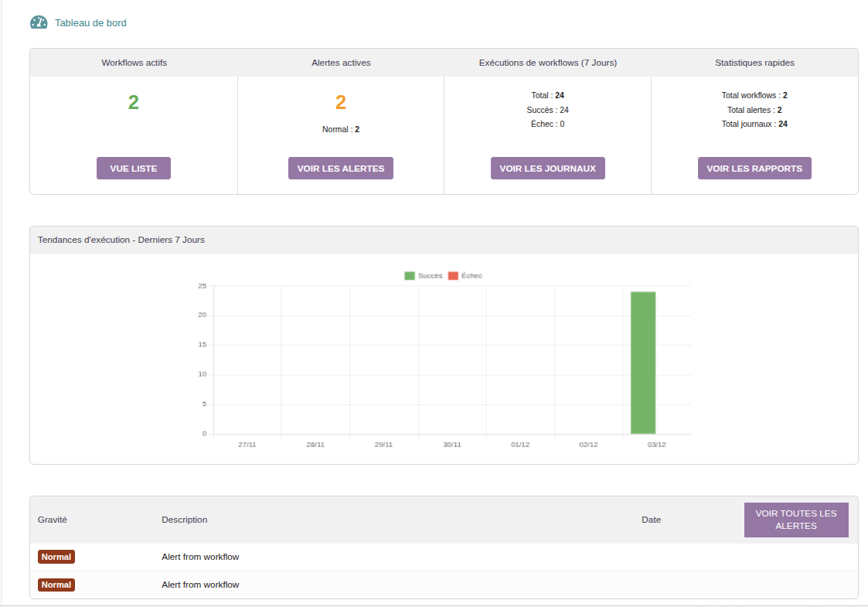Click the Tendances d'exécution panel header
This screenshot has height=607, width=868.
pos(121,240)
